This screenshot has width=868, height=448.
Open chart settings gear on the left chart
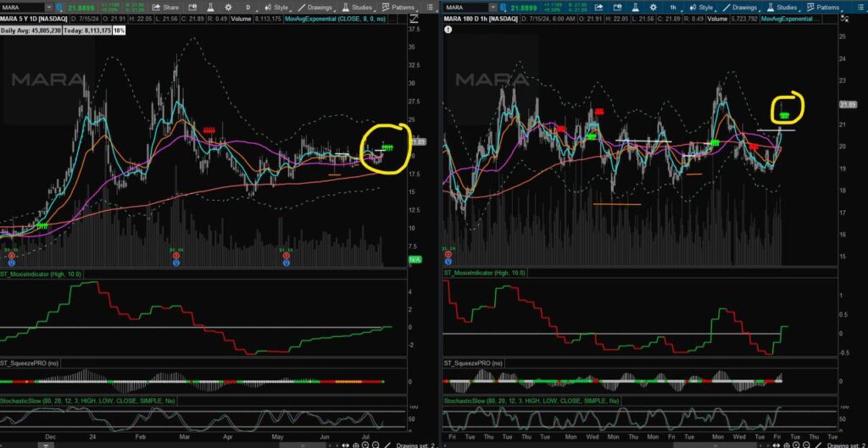[x=229, y=7]
